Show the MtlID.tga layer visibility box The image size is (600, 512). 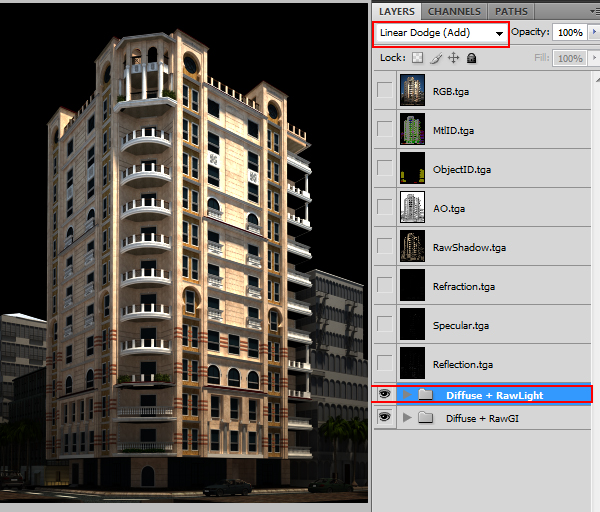click(x=385, y=129)
